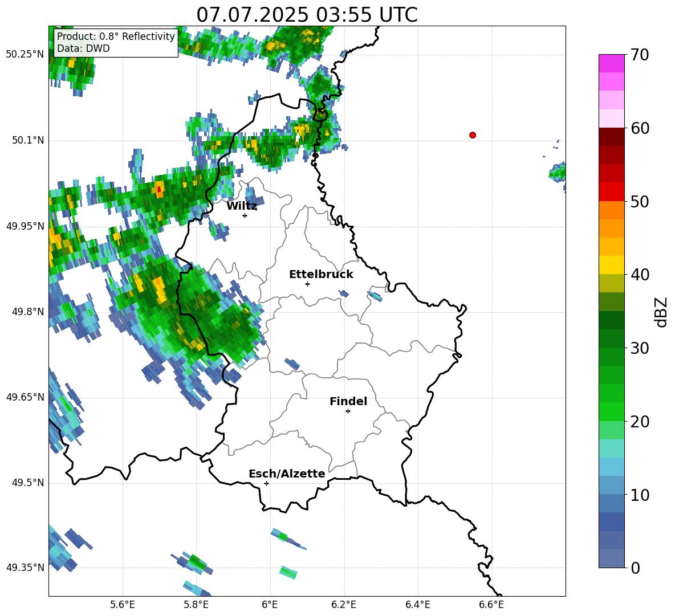
Task: Click the 49.5°N latitude label
Action: click(28, 483)
